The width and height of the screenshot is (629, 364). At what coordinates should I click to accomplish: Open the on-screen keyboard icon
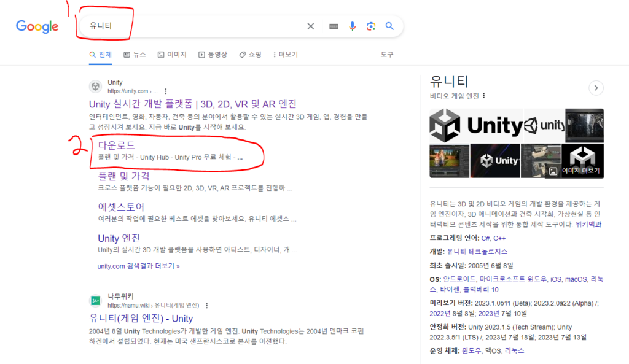[x=333, y=26]
